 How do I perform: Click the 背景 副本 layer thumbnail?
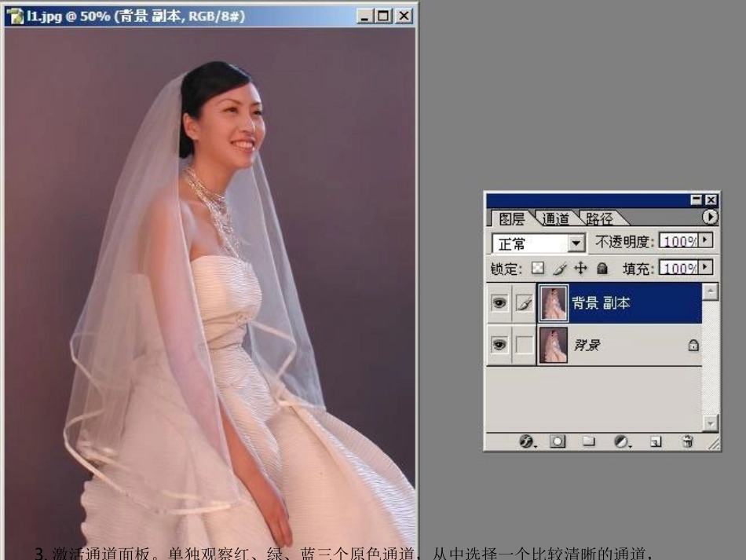[554, 303]
